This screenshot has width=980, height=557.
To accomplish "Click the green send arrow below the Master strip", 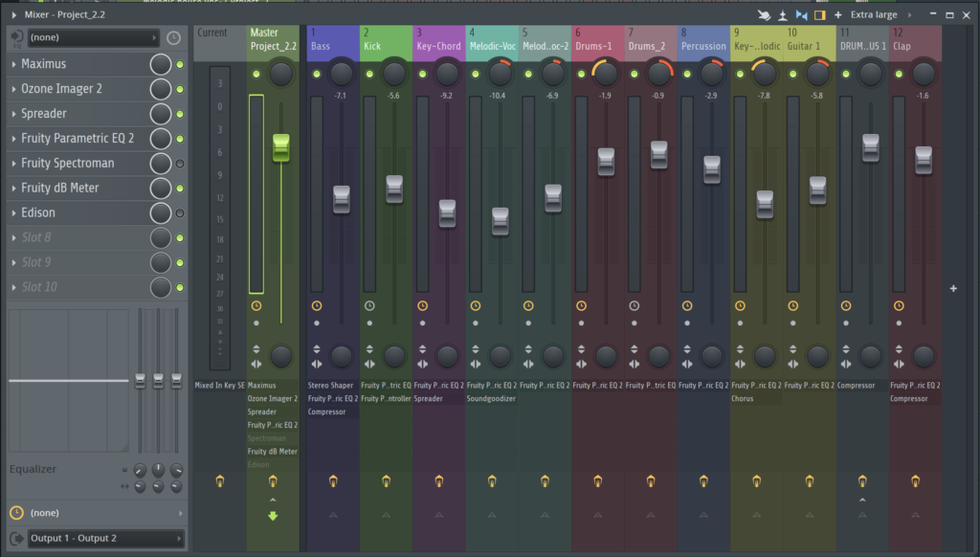I will pos(273,515).
